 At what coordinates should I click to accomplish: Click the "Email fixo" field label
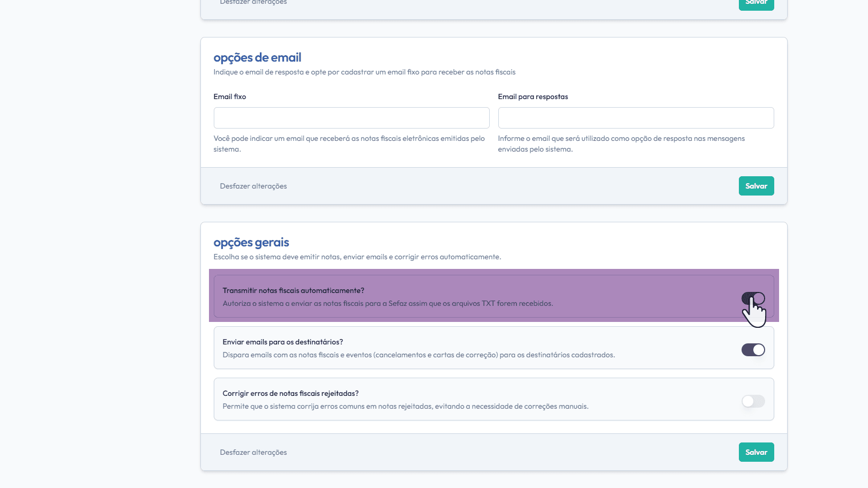[x=230, y=97]
